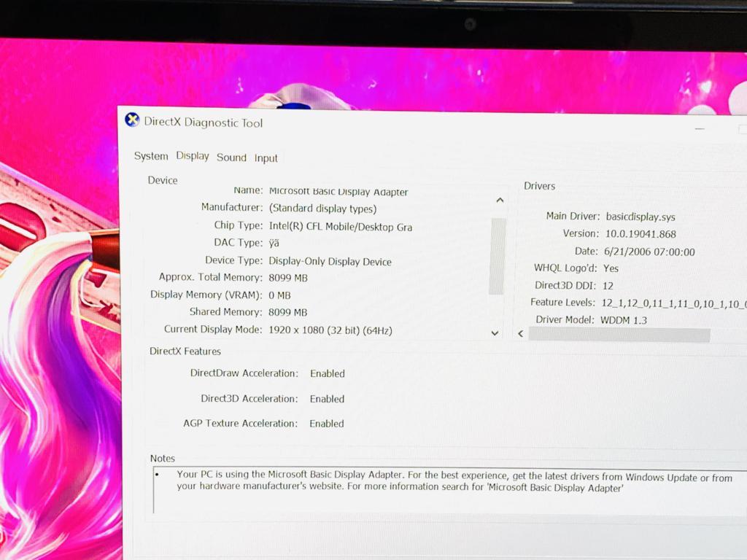Viewport: 747px width, 560px height.
Task: Select WHQL Logo'd 'Yes' value
Action: (x=611, y=268)
